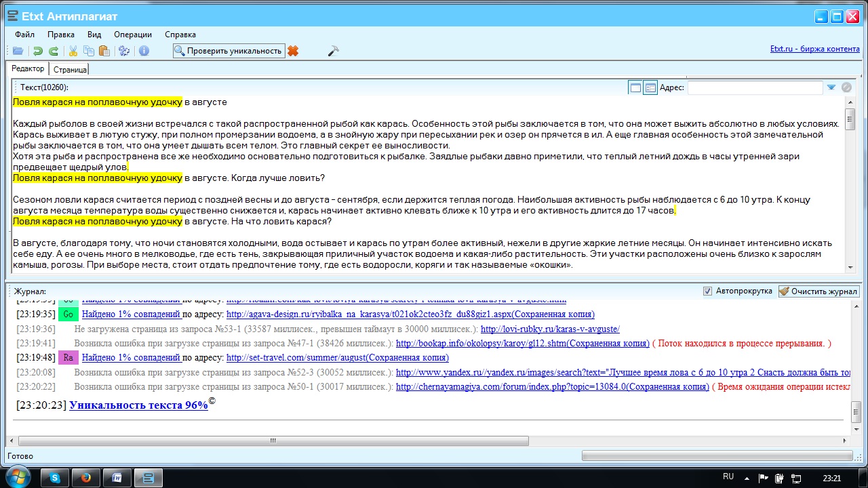Open a file with the folder icon
868x488 pixels.
click(18, 51)
